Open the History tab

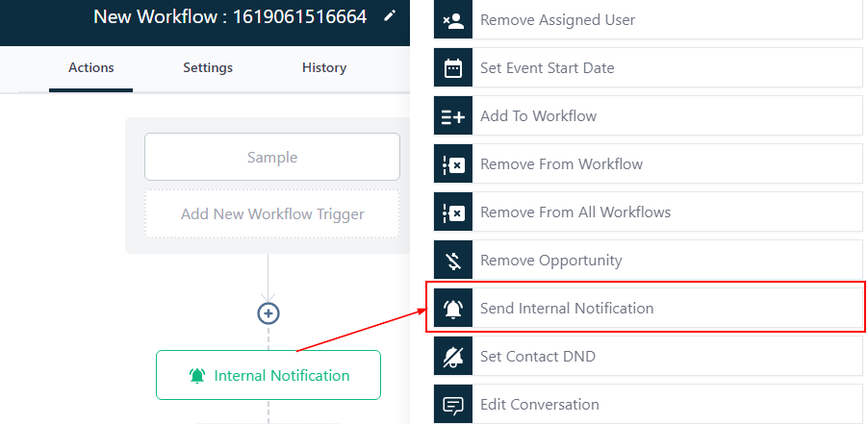pos(324,67)
